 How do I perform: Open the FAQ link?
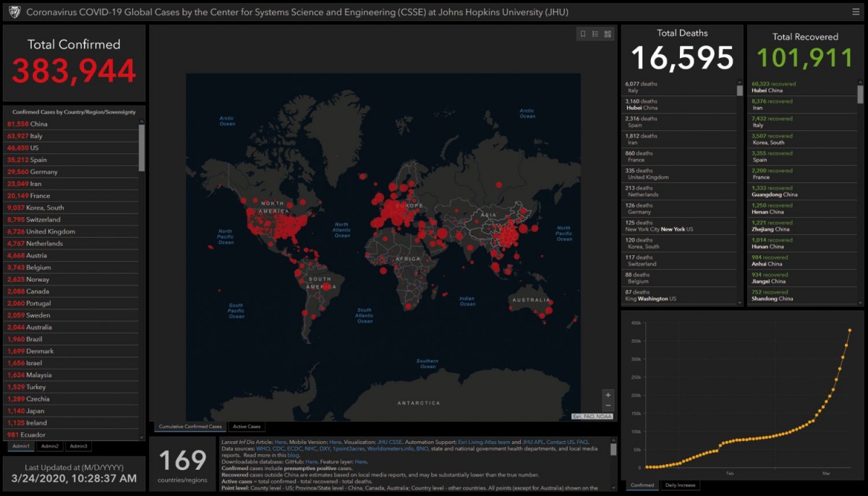pos(582,441)
